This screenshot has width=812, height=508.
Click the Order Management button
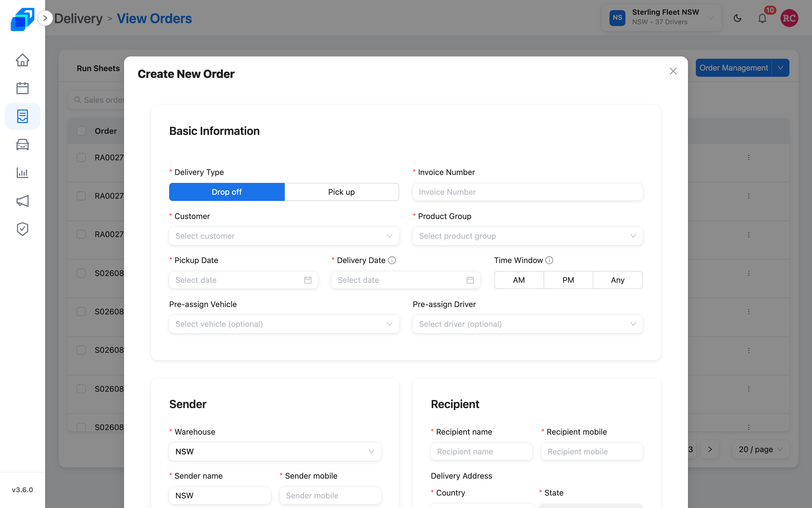[x=734, y=68]
